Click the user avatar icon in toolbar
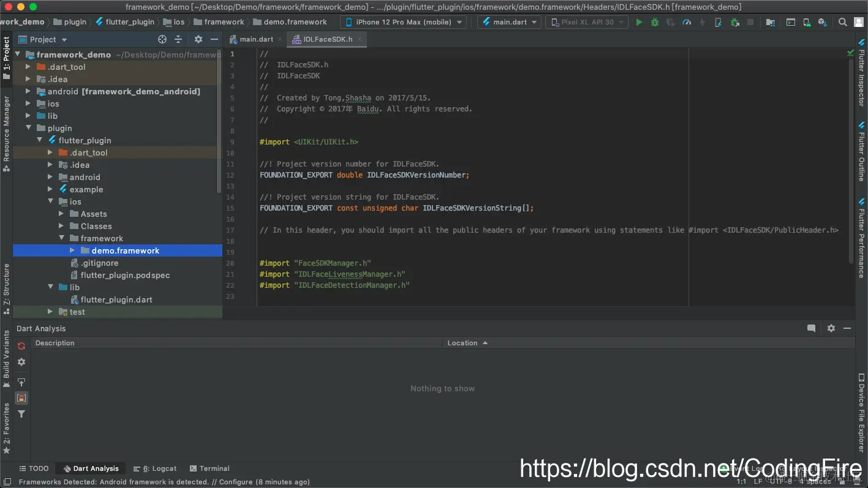Screen dimensions: 868x488 coord(859,22)
